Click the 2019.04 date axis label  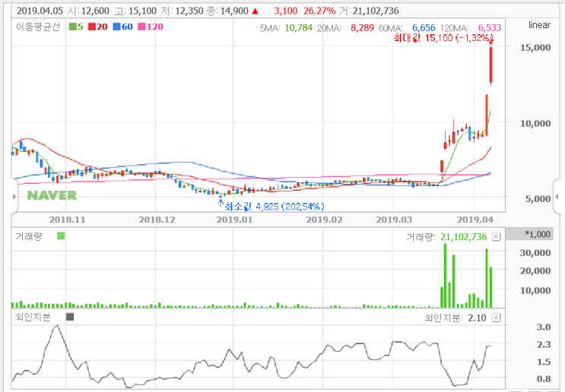pyautogui.click(x=475, y=220)
